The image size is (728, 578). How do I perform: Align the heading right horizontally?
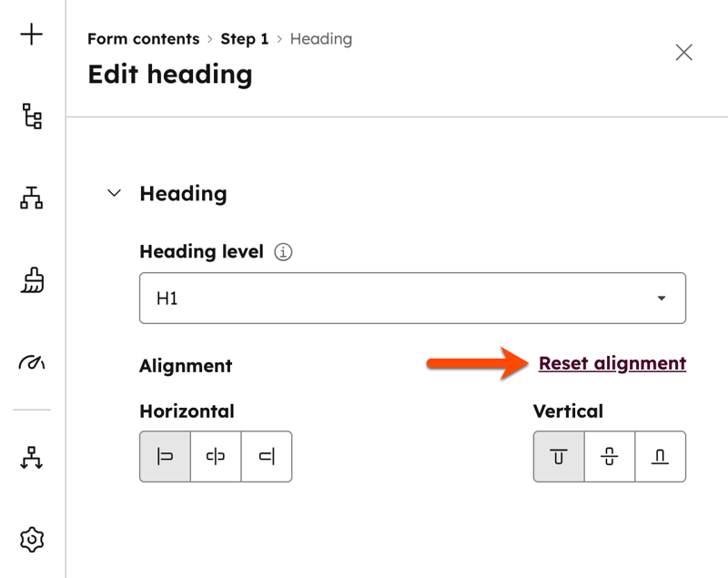(x=267, y=456)
